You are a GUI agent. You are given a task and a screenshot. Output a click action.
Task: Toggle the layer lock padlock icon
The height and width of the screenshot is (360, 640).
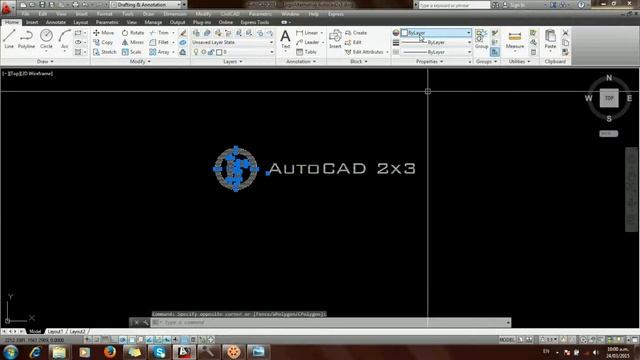tap(211, 52)
